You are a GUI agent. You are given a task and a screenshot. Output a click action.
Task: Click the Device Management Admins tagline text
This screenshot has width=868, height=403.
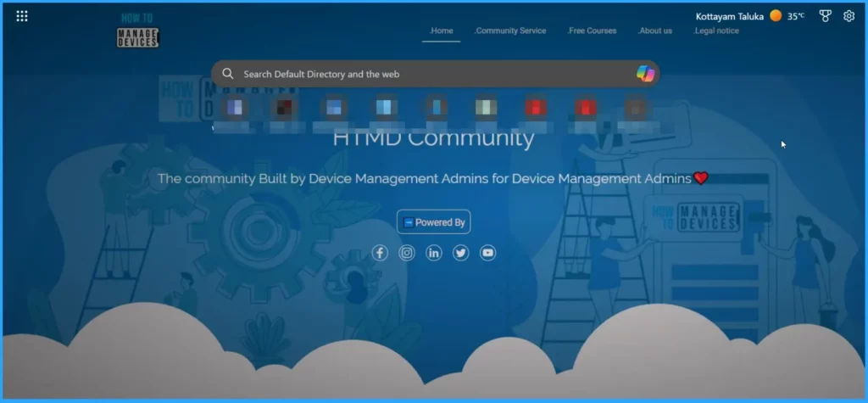(425, 178)
